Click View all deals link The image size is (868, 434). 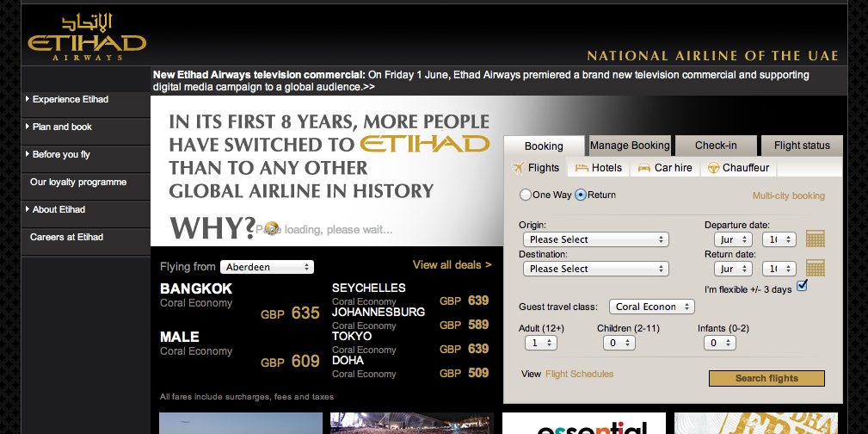(x=452, y=265)
